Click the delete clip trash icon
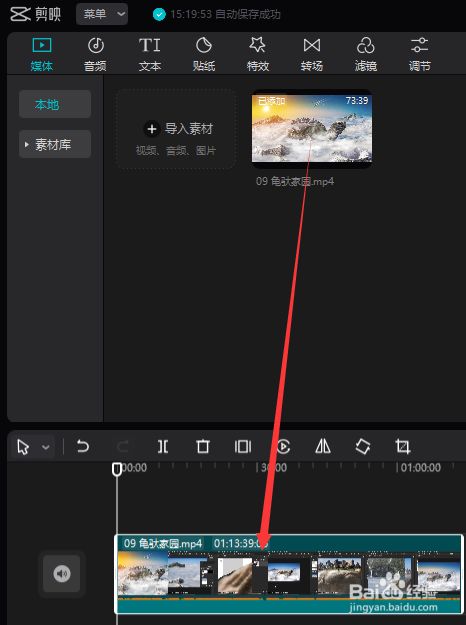The width and height of the screenshot is (466, 625). [203, 446]
